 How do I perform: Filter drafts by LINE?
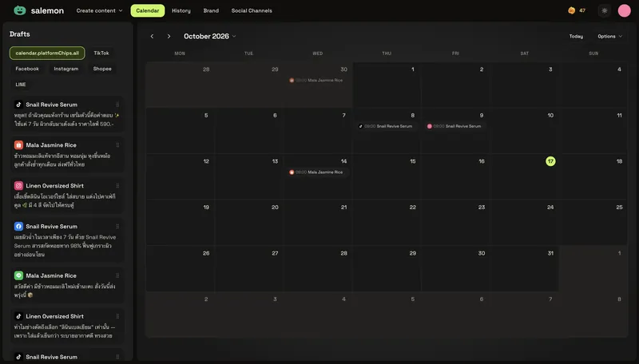tap(21, 85)
